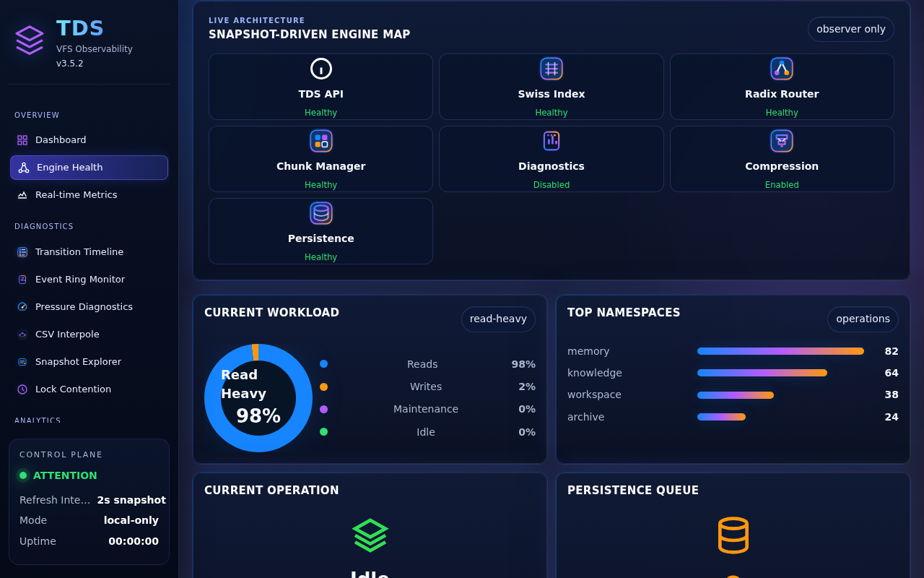Click the orange Writes legend dot
Screen dimensions: 924x578
click(323, 387)
